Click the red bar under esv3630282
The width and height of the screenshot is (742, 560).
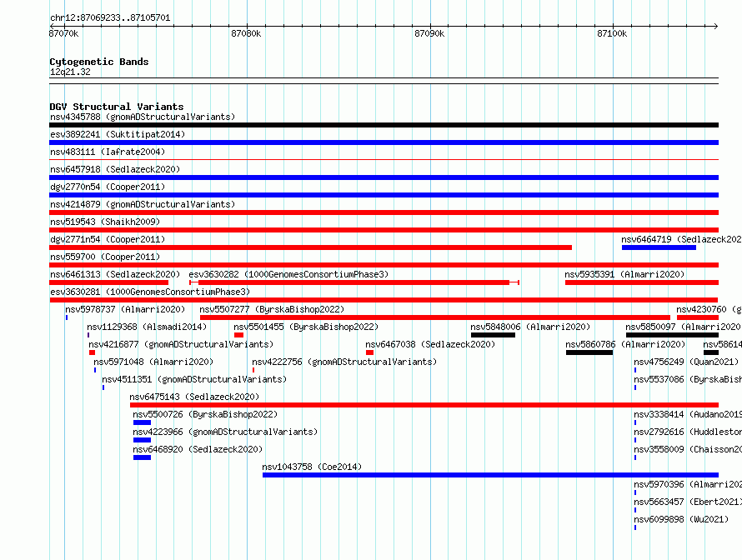(354, 282)
